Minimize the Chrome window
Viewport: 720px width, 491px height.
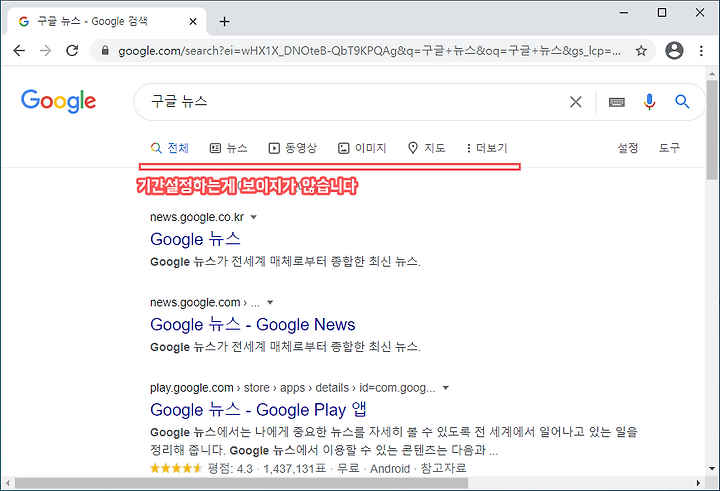pyautogui.click(x=624, y=13)
